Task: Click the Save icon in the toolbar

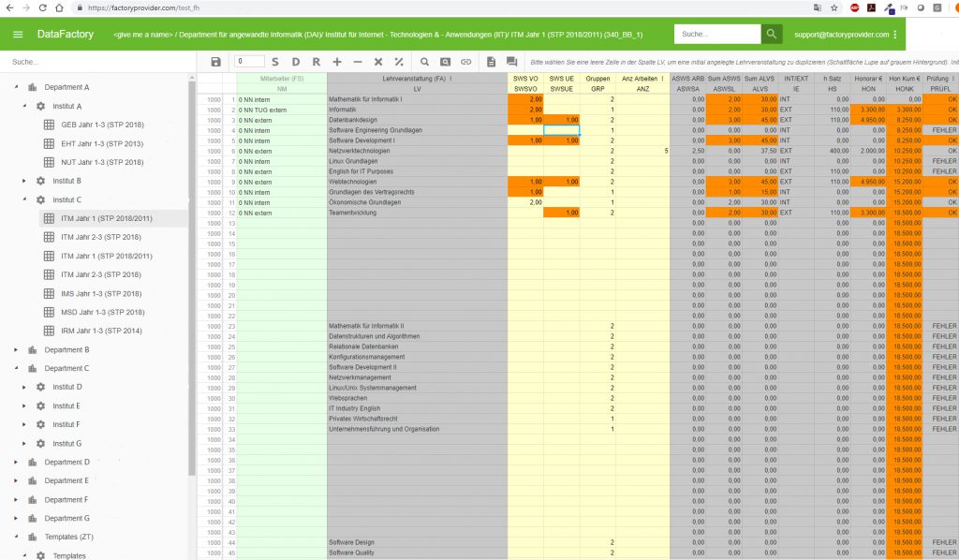Action: point(215,62)
